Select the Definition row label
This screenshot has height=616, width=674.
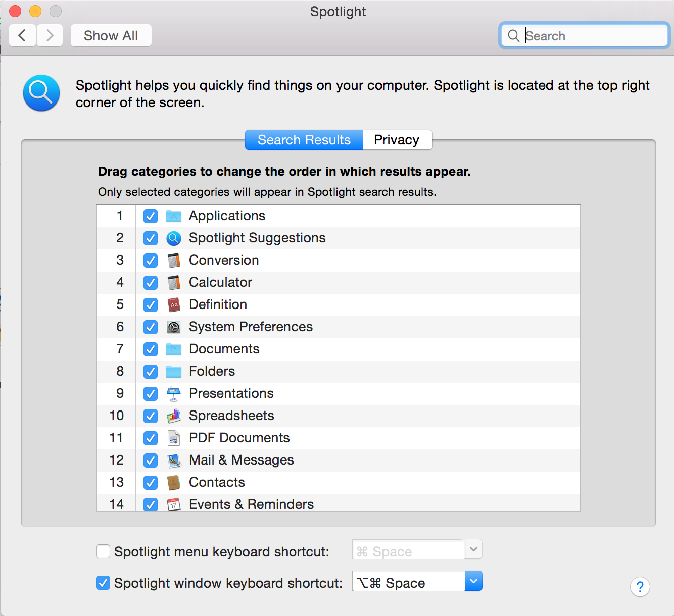pyautogui.click(x=218, y=304)
